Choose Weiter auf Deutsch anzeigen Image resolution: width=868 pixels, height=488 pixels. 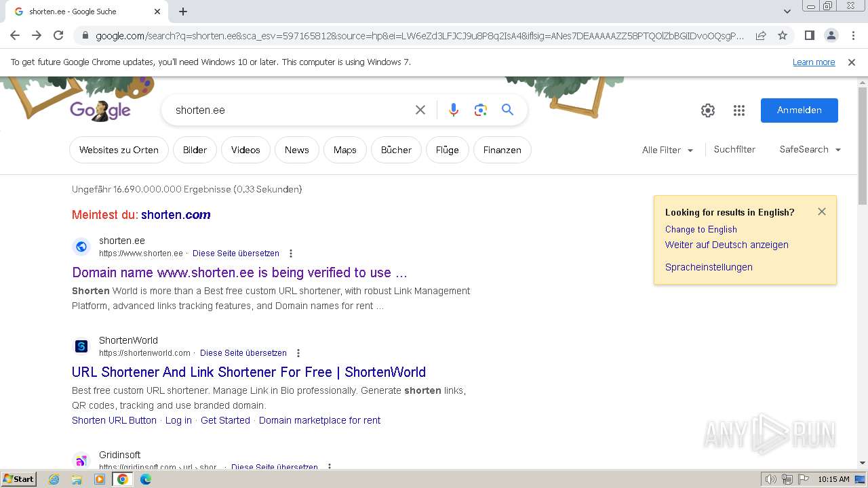[727, 245]
